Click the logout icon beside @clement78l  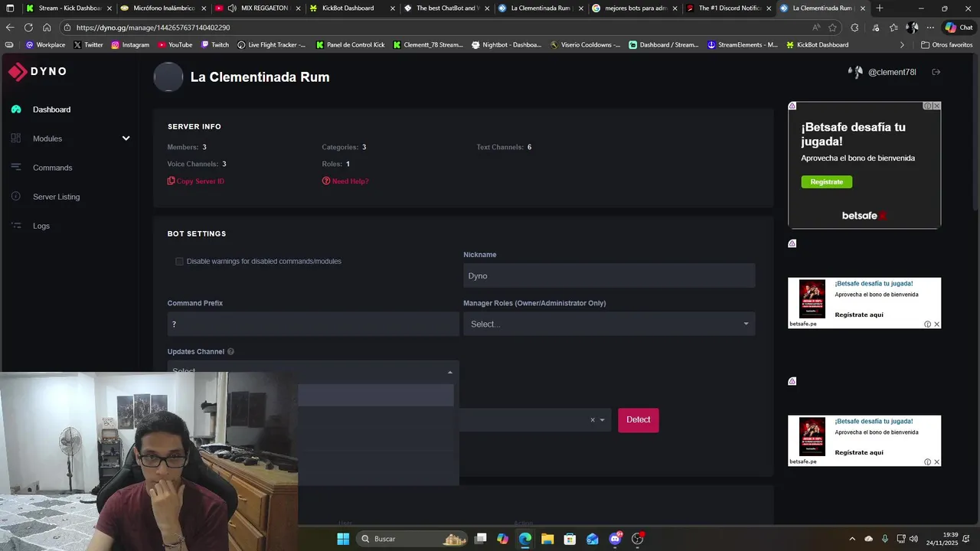936,72
